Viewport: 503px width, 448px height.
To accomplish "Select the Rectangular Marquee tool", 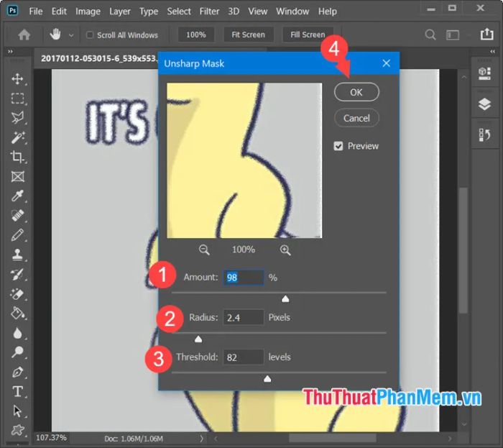I will 17,99.
